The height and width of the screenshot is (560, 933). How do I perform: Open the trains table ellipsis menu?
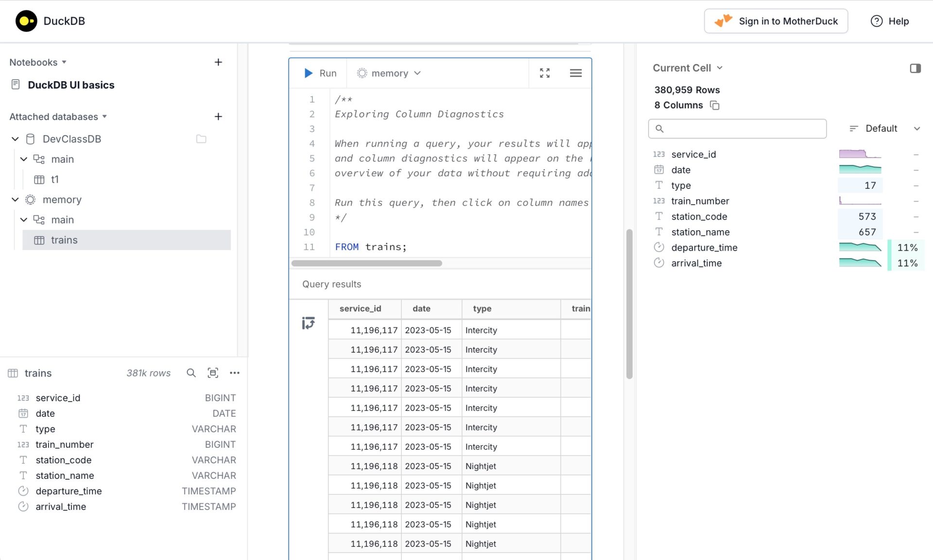(x=235, y=373)
